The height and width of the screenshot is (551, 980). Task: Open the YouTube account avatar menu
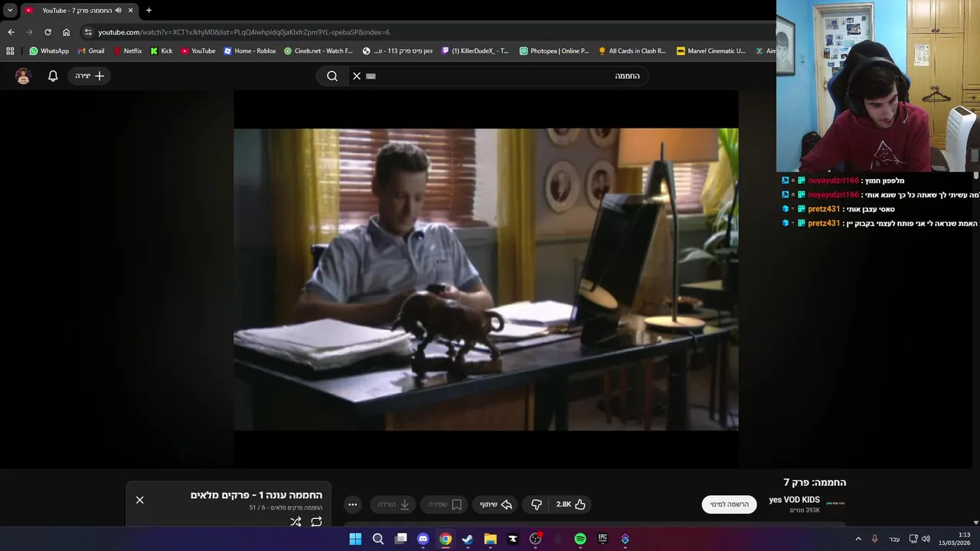(x=23, y=76)
